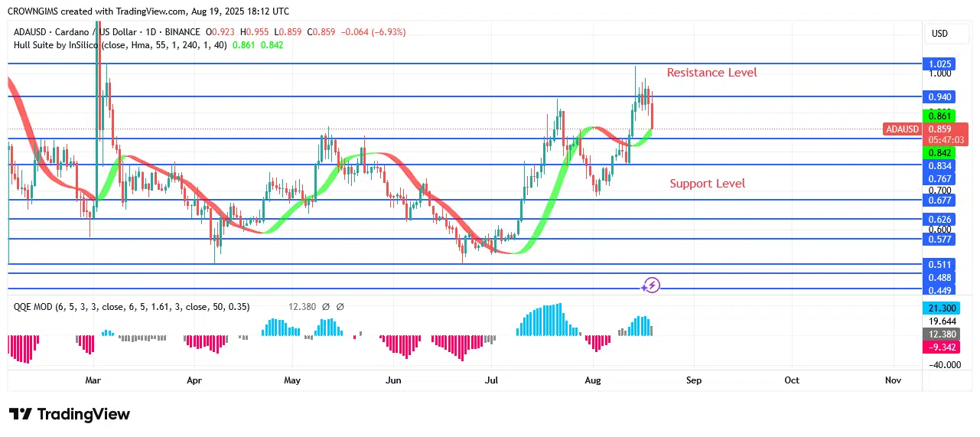Click the ADAUSD price tag label
Image resolution: width=980 pixels, height=437 pixels.
pos(901,129)
